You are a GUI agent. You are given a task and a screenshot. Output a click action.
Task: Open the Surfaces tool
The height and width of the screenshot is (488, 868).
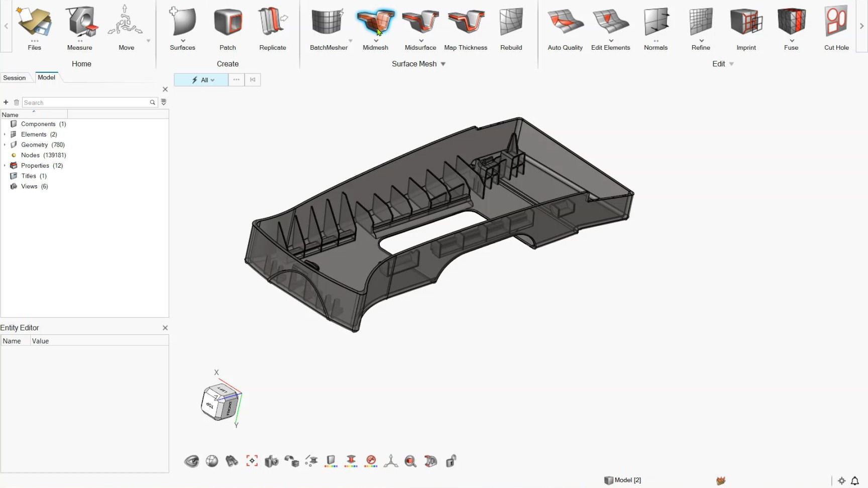point(182,28)
